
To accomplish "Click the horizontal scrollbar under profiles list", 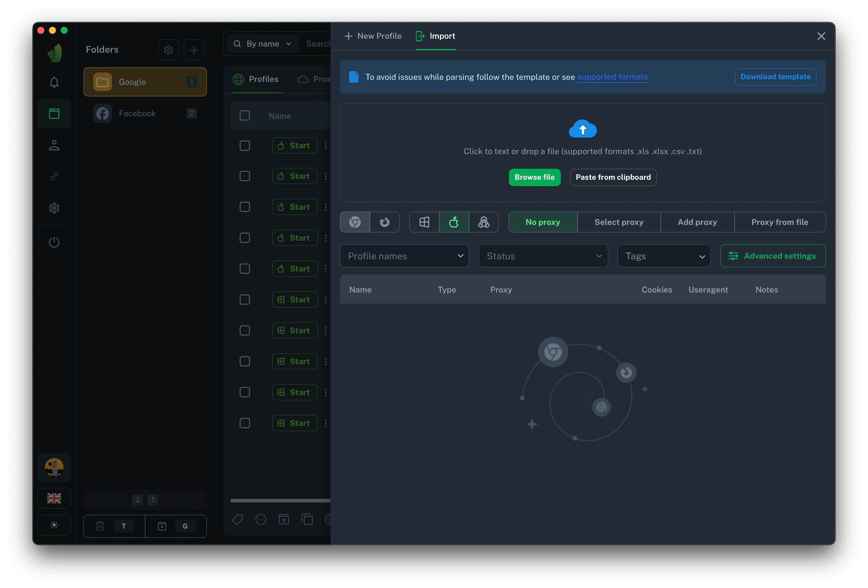I will coord(280,501).
